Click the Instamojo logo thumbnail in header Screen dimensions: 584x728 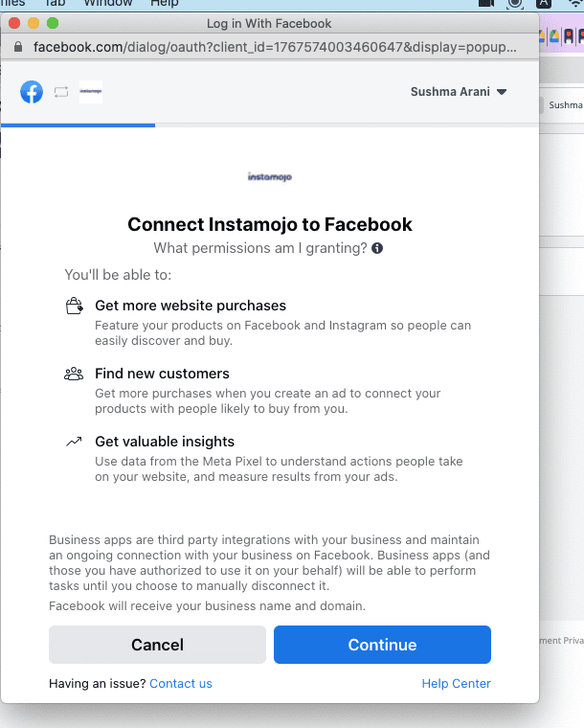coord(91,91)
